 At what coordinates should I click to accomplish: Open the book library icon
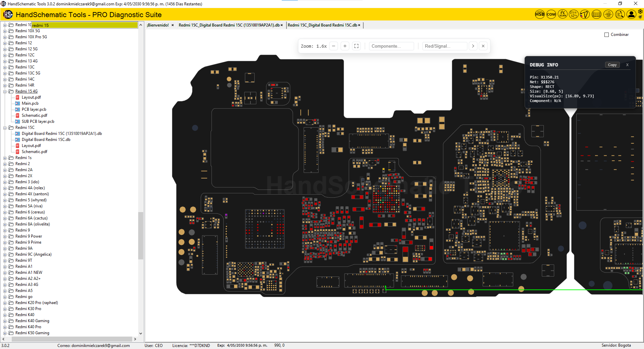(x=596, y=14)
